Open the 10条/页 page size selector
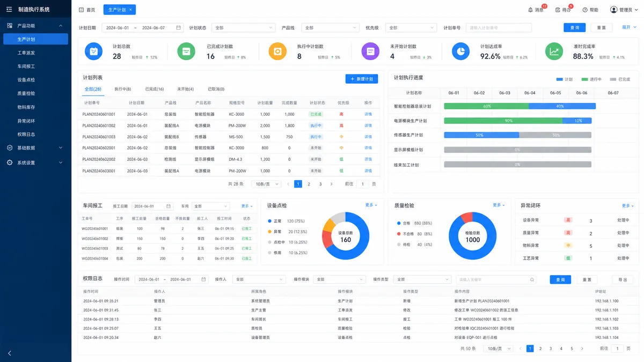Screen dimensions: 644x362 click(267, 184)
